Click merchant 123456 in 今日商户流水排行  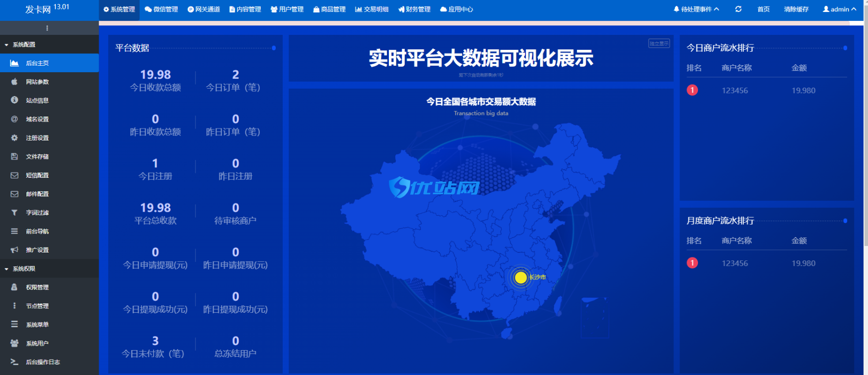click(x=735, y=91)
